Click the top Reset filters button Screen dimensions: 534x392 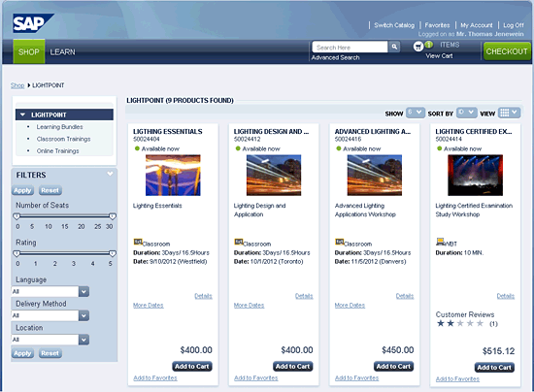coord(50,190)
